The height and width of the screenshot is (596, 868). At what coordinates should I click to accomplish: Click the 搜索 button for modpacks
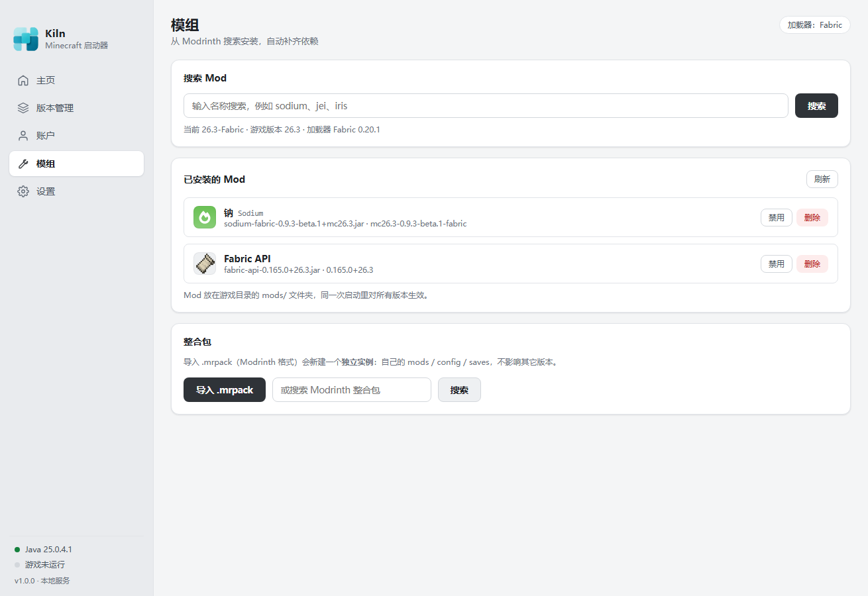[x=459, y=390]
